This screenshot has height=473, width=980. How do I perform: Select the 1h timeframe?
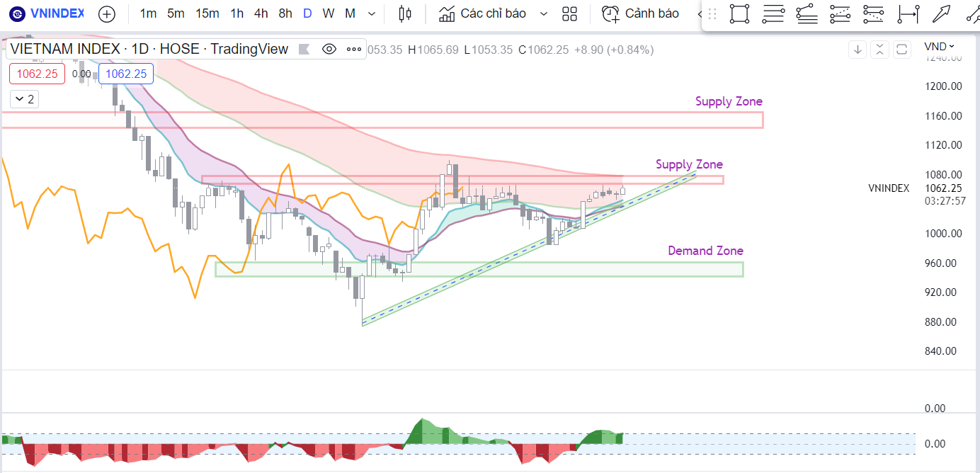coord(237,13)
